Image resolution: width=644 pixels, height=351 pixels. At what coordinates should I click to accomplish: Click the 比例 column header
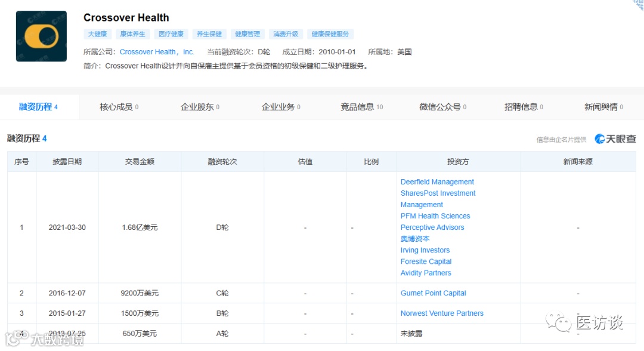[x=371, y=162]
